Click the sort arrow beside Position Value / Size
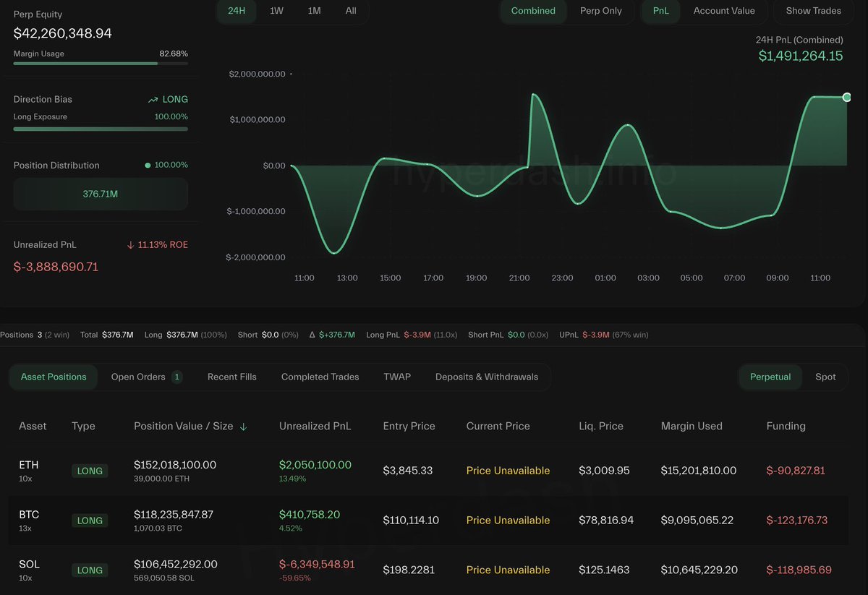This screenshot has height=595, width=868. tap(243, 427)
